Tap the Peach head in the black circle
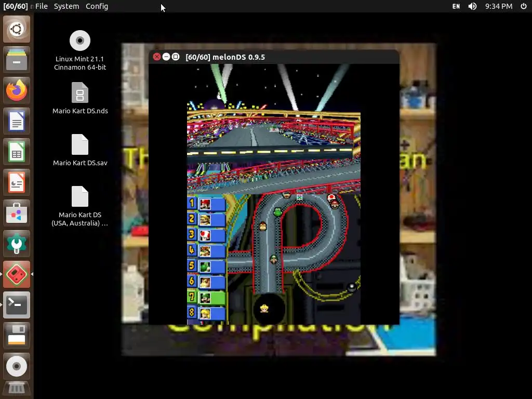Image resolution: width=532 pixels, height=399 pixels. pyautogui.click(x=264, y=309)
